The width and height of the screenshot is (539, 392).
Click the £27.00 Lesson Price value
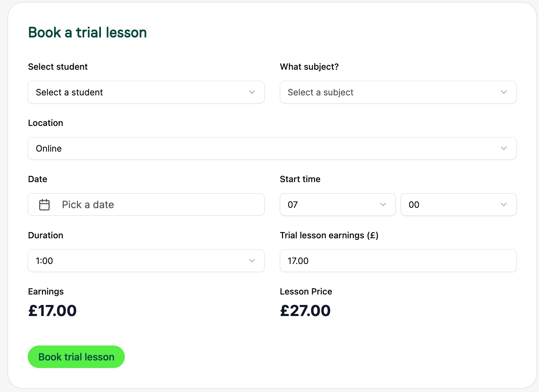pos(305,310)
